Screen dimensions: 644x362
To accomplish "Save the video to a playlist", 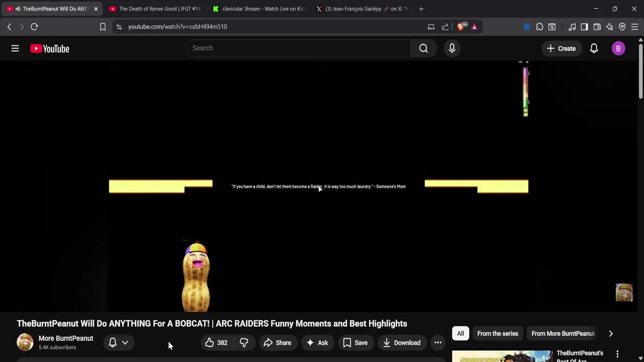I will 355,343.
